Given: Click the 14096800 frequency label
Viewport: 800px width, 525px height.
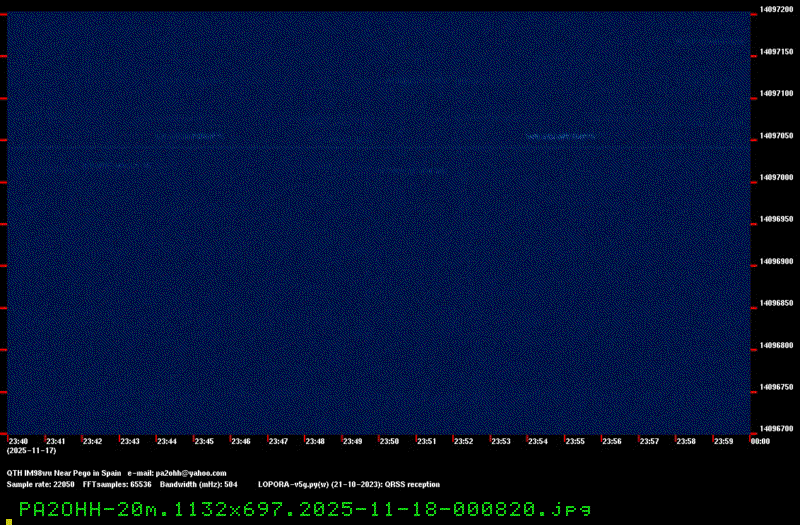Looking at the screenshot, I should point(777,345).
